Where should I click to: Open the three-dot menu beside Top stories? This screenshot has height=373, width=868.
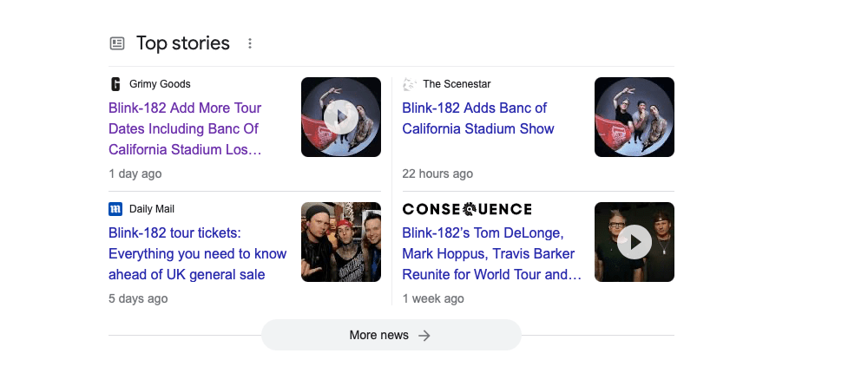click(250, 43)
